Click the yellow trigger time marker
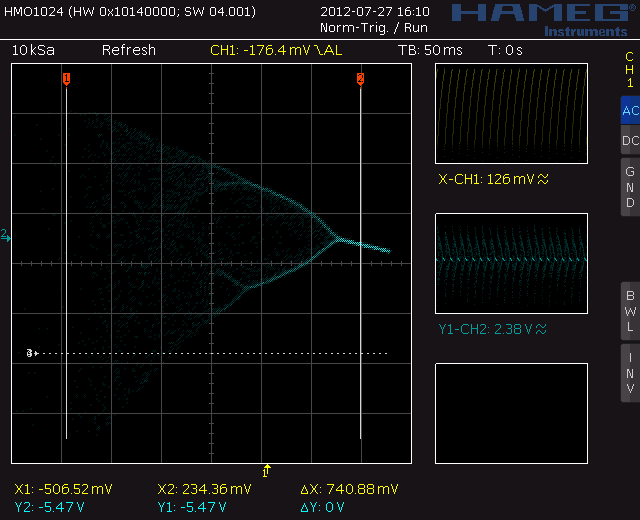 [x=266, y=469]
